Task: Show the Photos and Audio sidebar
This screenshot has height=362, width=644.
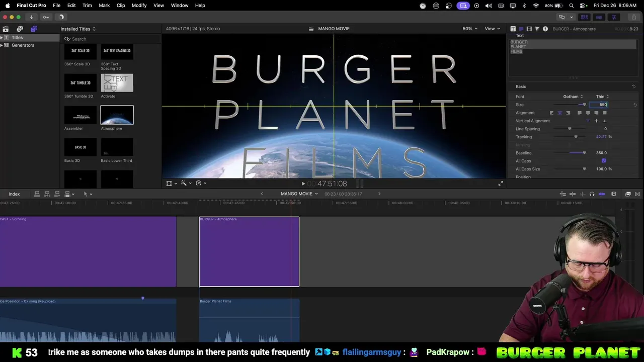Action: [20, 29]
